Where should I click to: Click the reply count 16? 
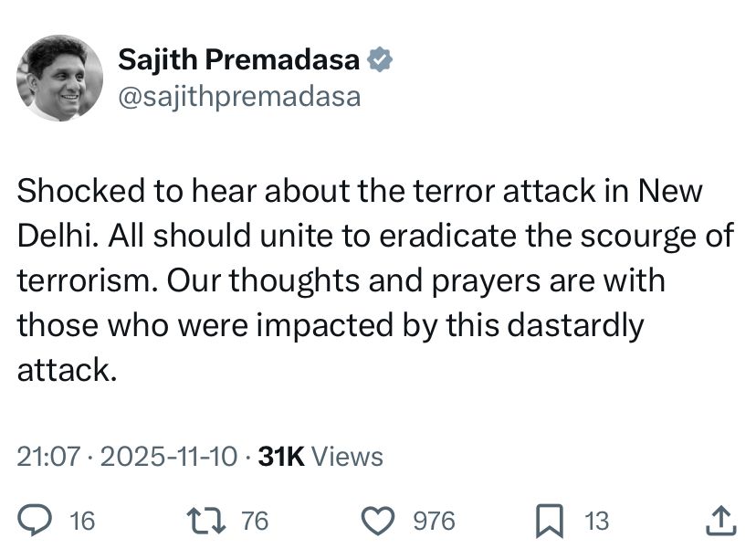pos(82,521)
